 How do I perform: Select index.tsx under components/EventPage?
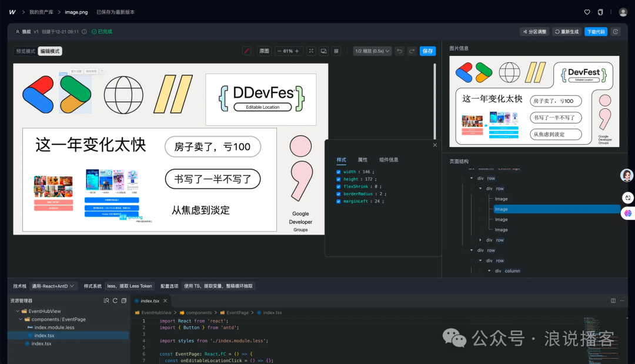pos(44,335)
